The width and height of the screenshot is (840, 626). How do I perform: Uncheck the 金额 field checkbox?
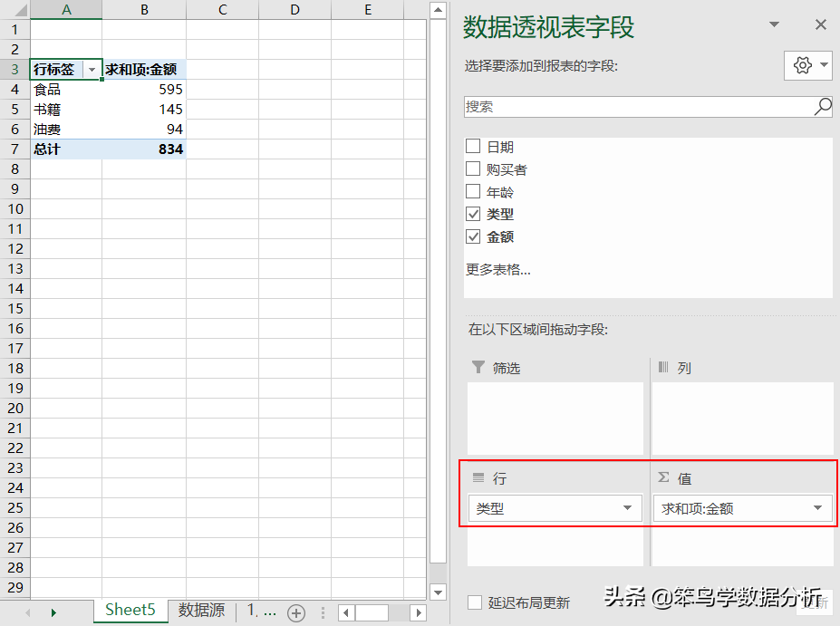pos(473,236)
